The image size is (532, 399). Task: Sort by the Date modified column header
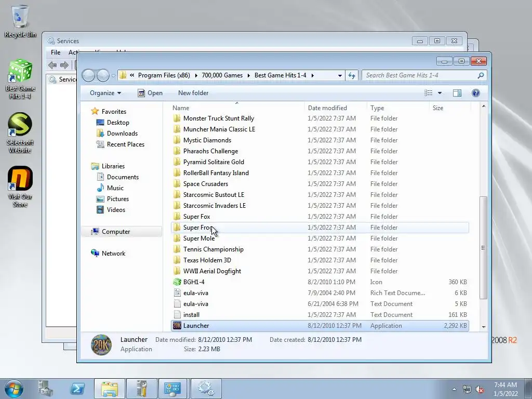point(336,108)
